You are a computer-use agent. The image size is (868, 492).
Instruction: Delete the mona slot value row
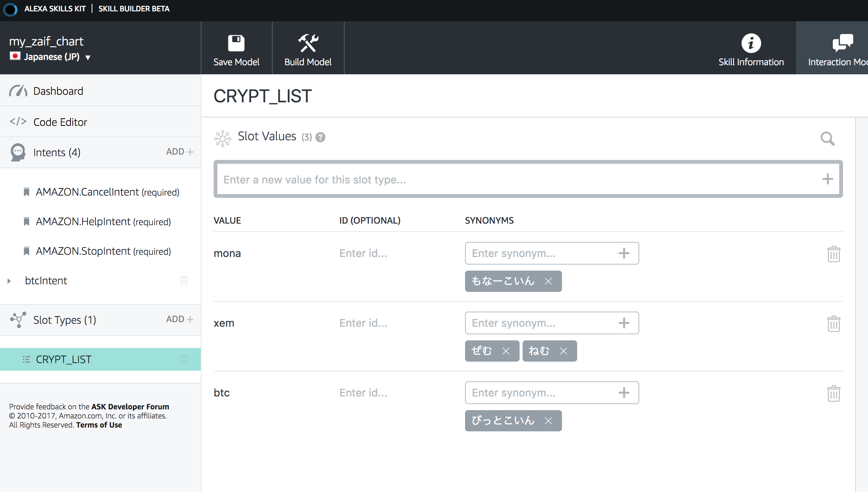(x=834, y=254)
